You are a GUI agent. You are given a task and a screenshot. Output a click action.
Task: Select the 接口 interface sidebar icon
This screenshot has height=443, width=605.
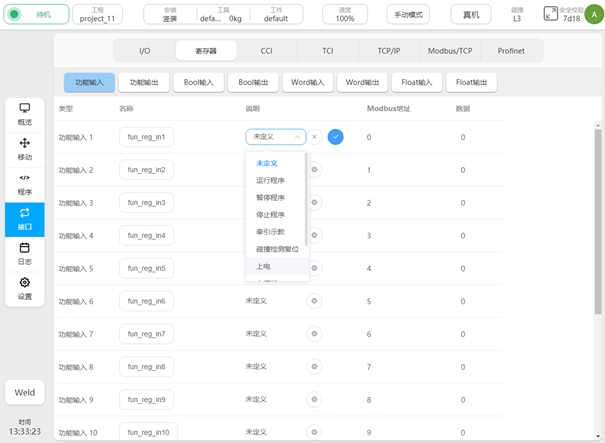tap(24, 219)
